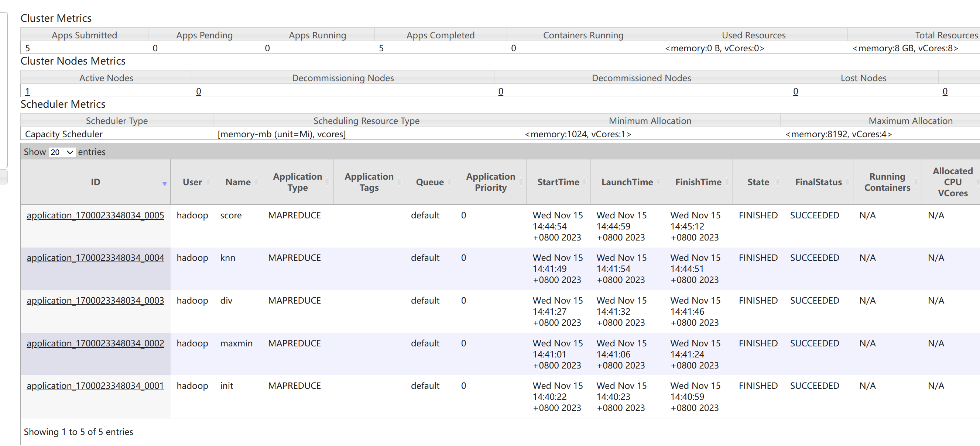Sort table by FinalStatus column

[818, 182]
